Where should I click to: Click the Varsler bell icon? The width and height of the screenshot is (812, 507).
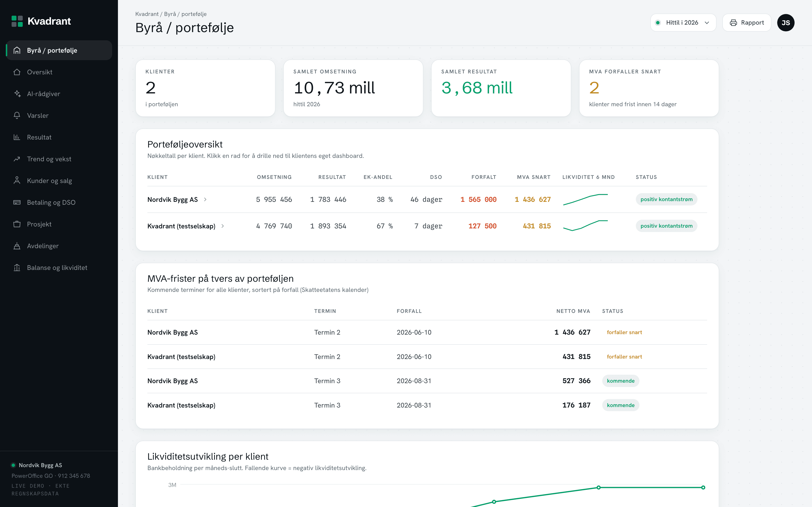coord(17,115)
